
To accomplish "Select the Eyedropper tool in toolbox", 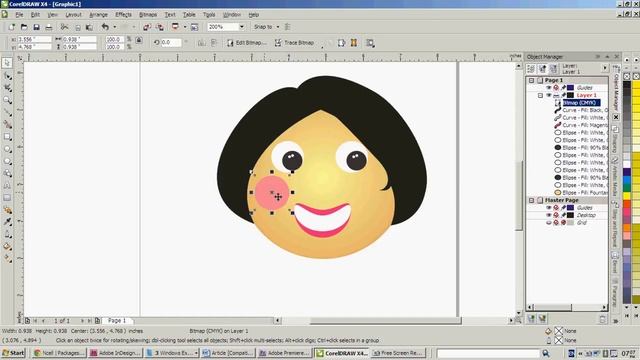I will pyautogui.click(x=7, y=222).
